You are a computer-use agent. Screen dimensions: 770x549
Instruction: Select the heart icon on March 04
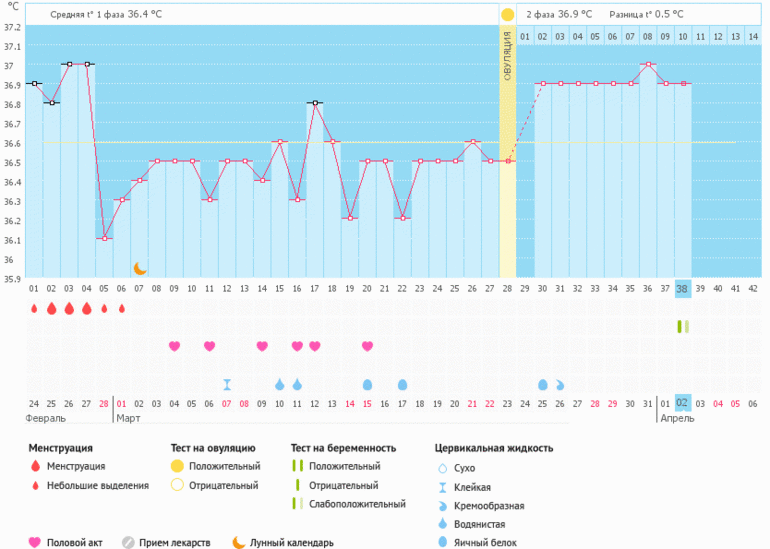(x=174, y=346)
